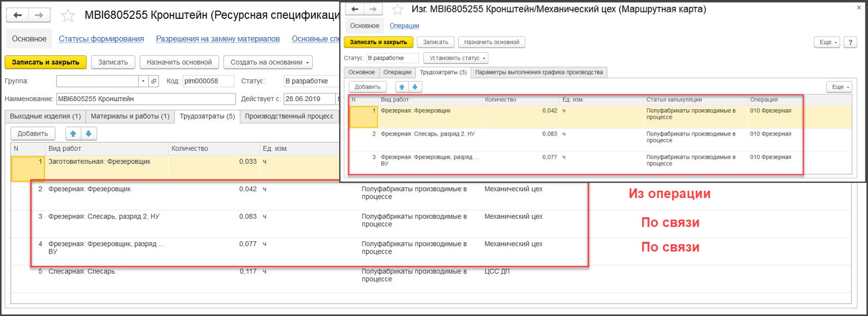The image size is (868, 316).
Task: Open Параметры выполнения графика производства tab
Action: [538, 72]
